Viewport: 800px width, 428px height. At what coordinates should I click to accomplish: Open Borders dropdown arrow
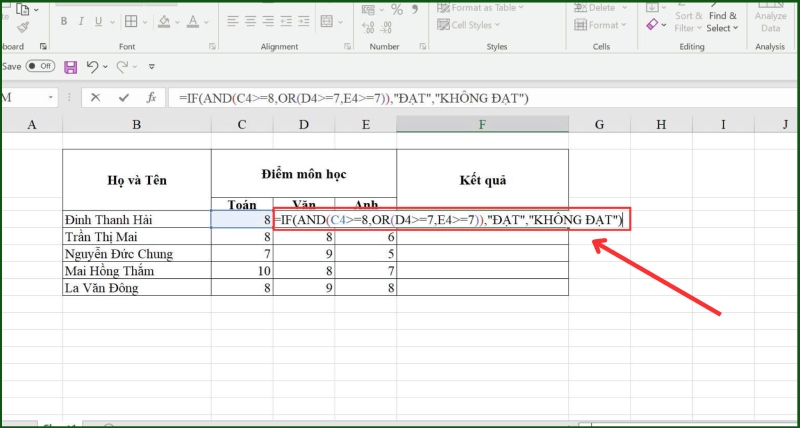point(145,22)
